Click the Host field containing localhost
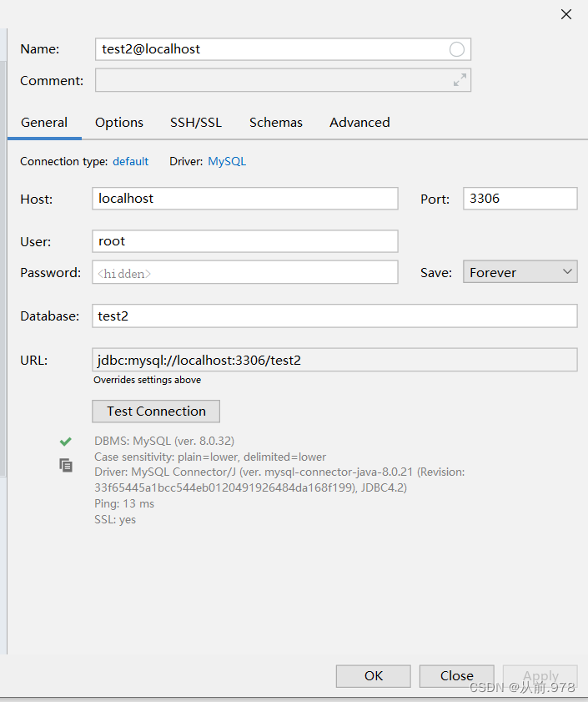This screenshot has width=588, height=702. coord(244,199)
